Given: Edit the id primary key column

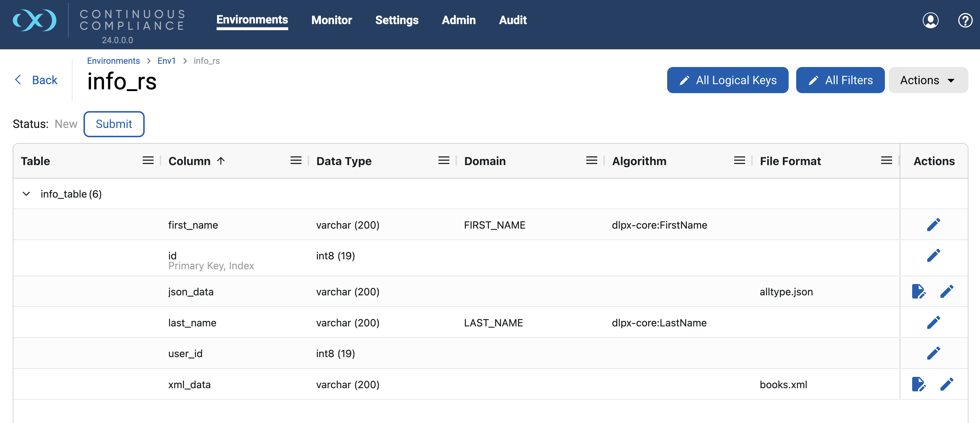Looking at the screenshot, I should pos(934,255).
